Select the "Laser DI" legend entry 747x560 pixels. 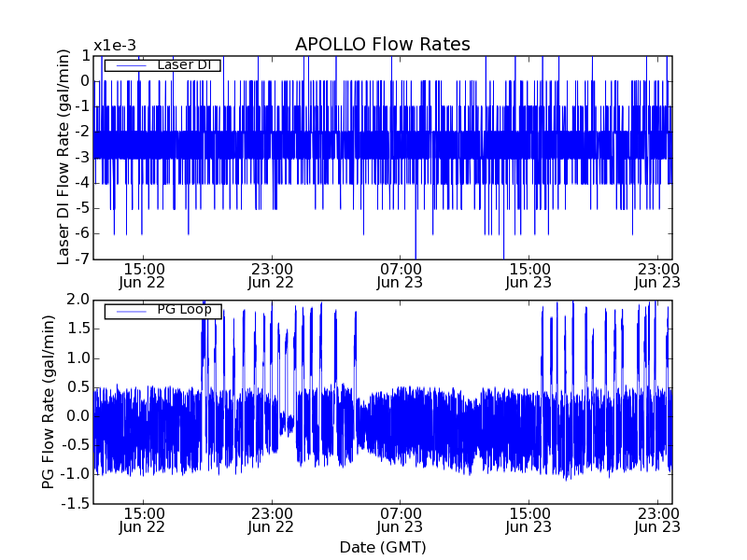click(x=162, y=64)
